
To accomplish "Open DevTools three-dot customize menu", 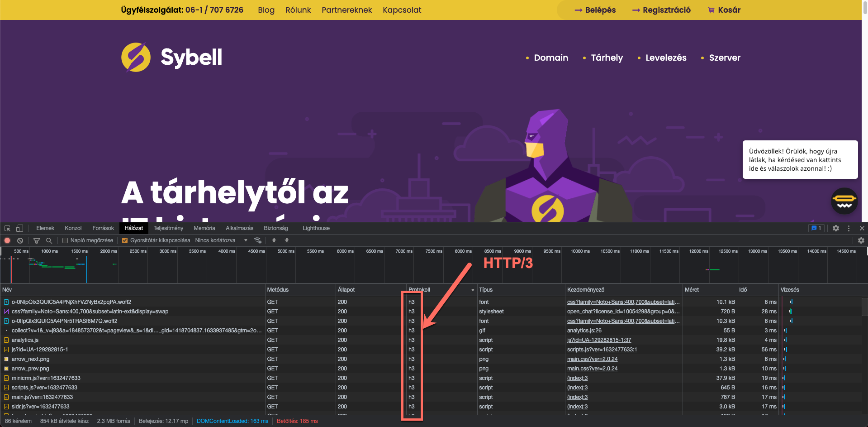I will 849,228.
